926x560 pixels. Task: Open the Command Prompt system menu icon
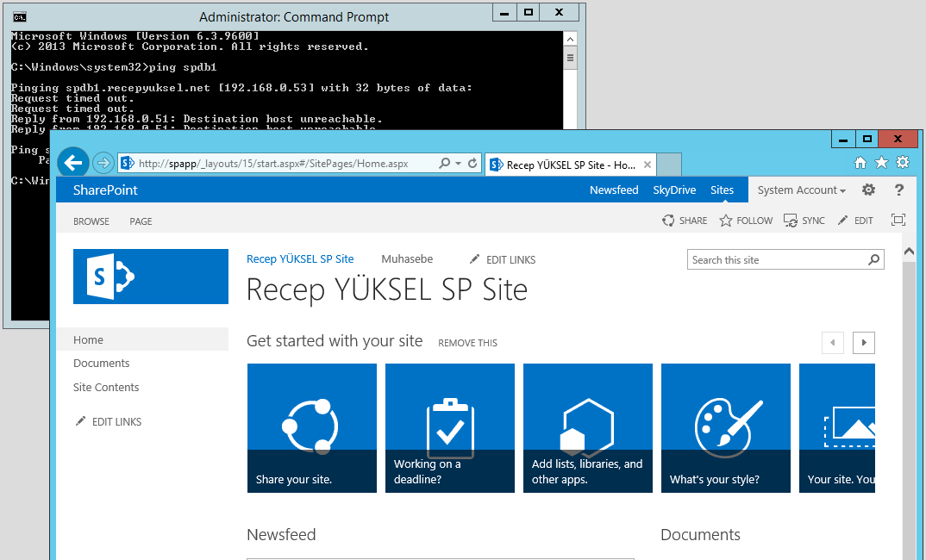(20, 16)
